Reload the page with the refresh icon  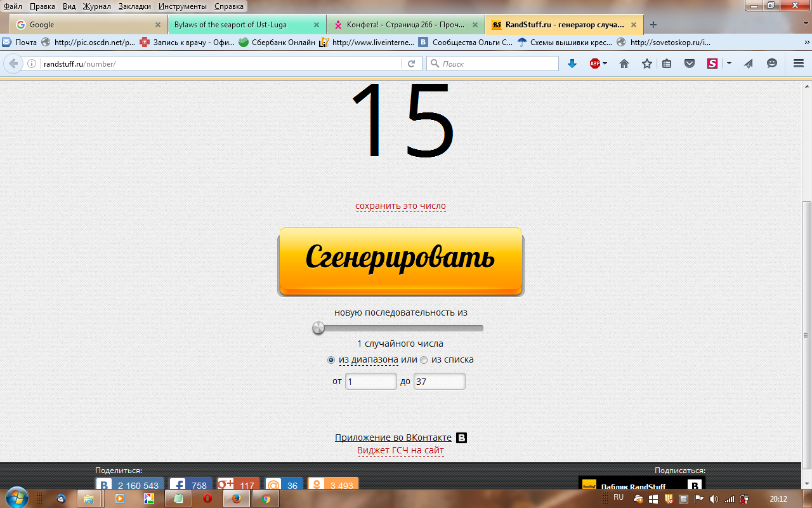[x=411, y=63]
